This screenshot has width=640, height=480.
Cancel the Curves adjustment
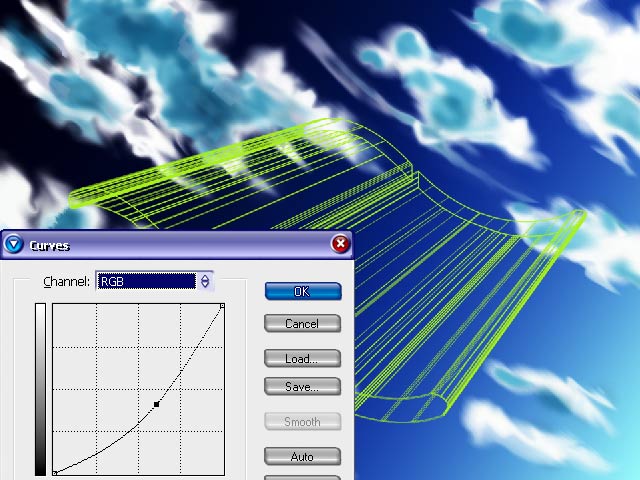coord(302,324)
